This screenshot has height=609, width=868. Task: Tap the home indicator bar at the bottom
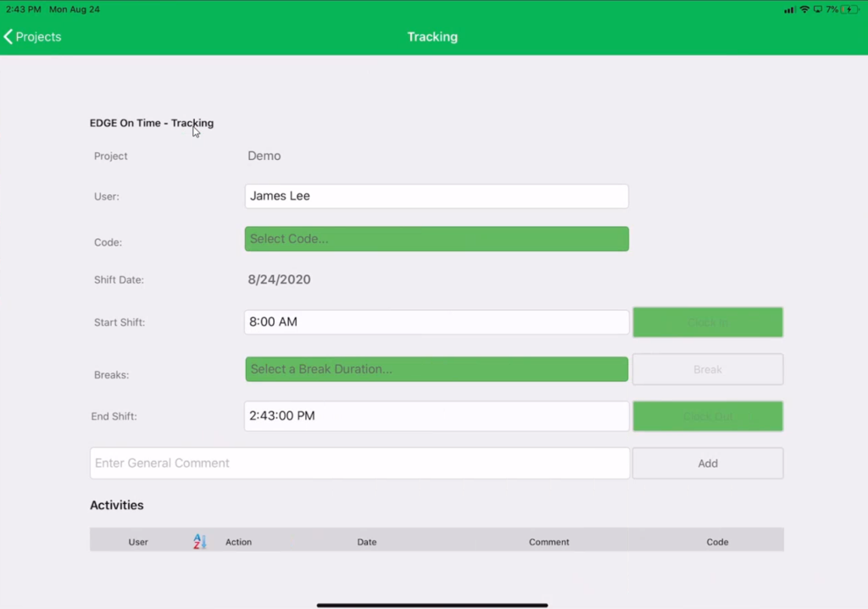tap(433, 604)
